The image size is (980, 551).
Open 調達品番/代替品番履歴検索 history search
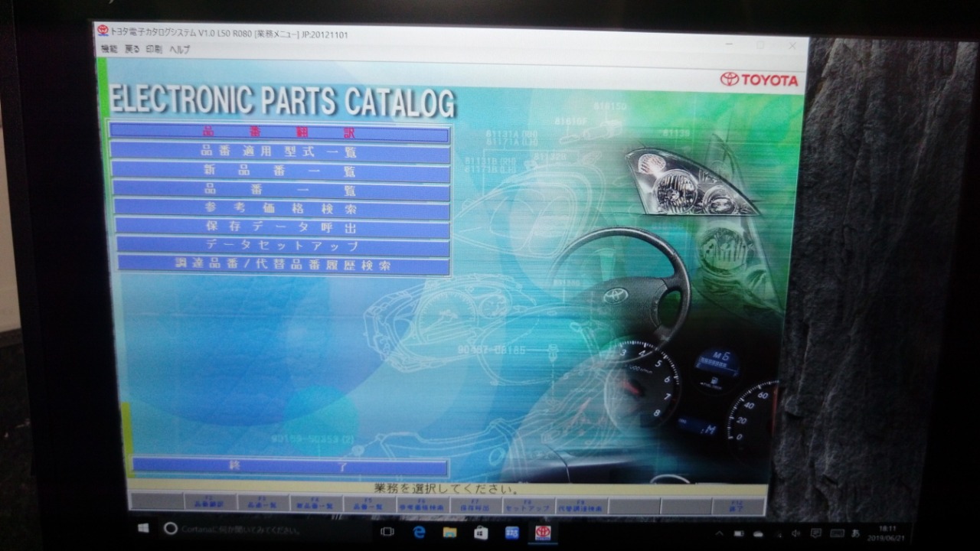pyautogui.click(x=284, y=266)
